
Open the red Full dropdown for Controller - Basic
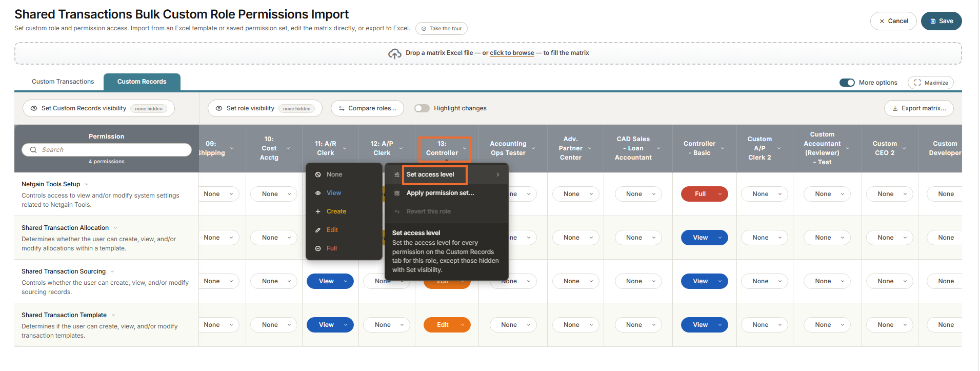tap(705, 194)
